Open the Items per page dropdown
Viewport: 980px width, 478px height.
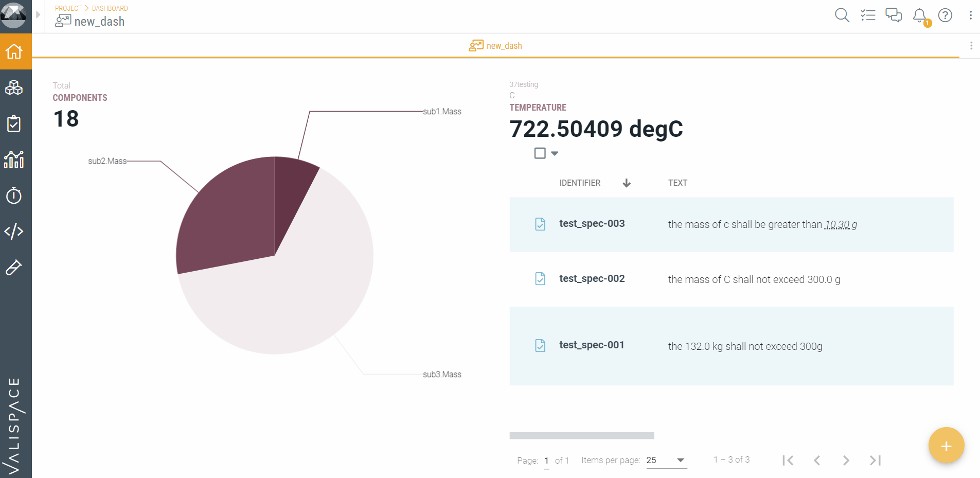[x=666, y=460]
